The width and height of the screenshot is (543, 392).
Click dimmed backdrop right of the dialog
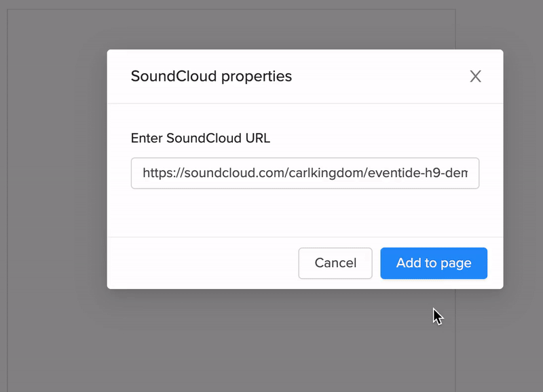(523, 170)
